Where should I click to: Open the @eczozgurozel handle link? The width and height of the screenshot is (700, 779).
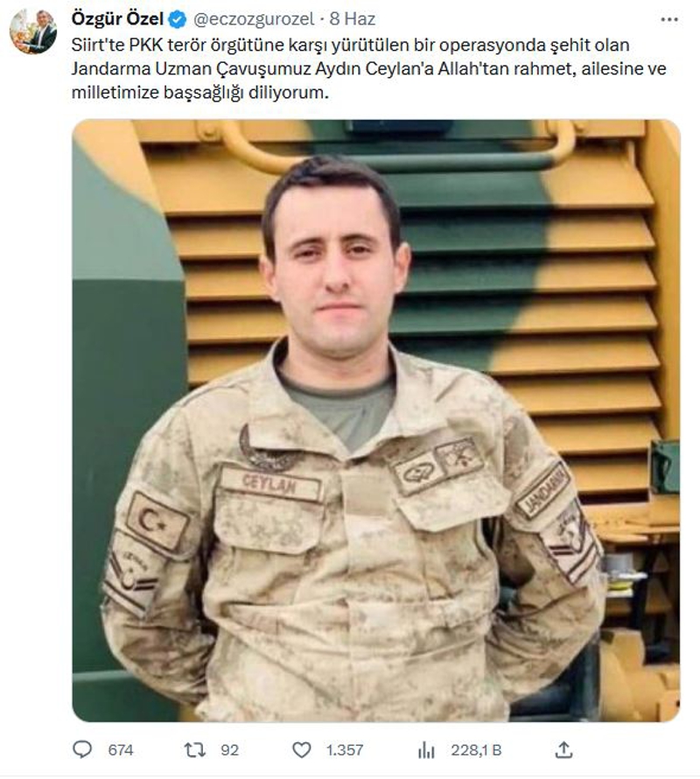click(254, 19)
